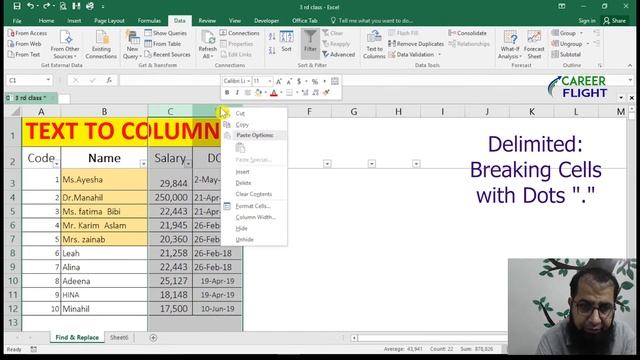Choose Unhide from the context menu
The image size is (640, 360).
244,239
